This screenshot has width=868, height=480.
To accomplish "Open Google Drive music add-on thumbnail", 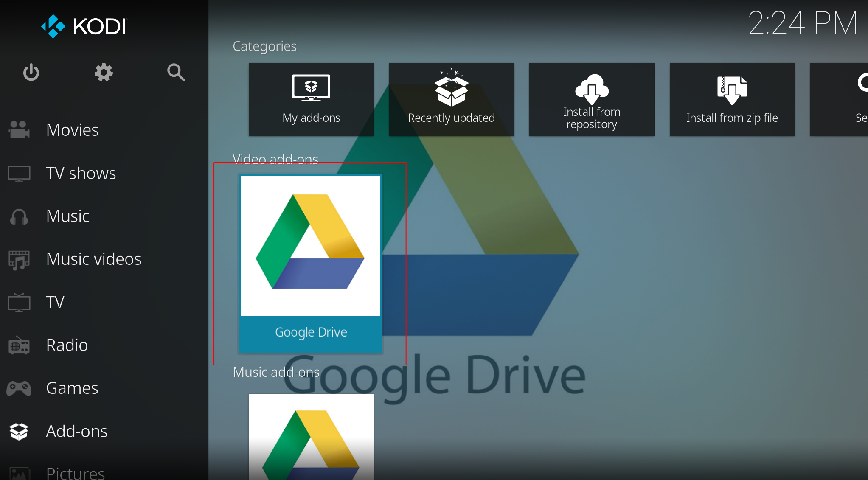I will pyautogui.click(x=311, y=436).
